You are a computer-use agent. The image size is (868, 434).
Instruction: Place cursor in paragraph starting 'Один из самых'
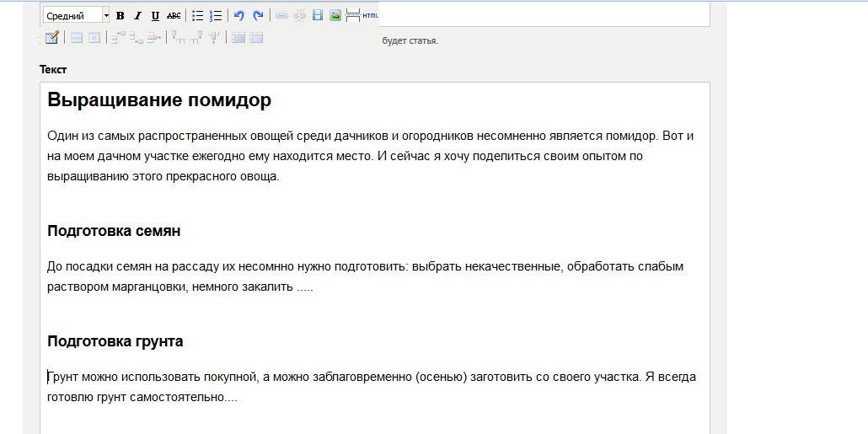[370, 157]
